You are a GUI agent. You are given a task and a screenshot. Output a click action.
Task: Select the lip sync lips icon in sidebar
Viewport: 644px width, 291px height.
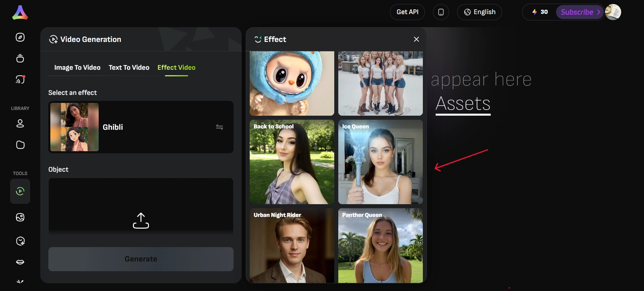pyautogui.click(x=20, y=262)
